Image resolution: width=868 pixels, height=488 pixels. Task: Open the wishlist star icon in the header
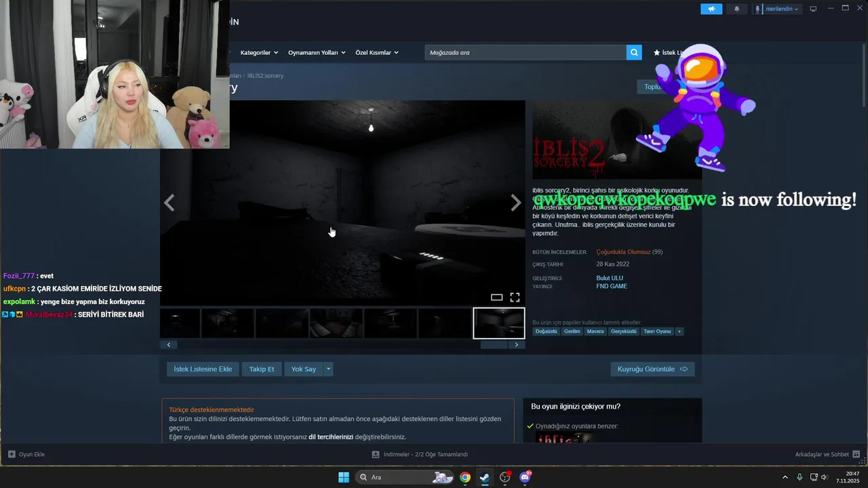point(656,52)
